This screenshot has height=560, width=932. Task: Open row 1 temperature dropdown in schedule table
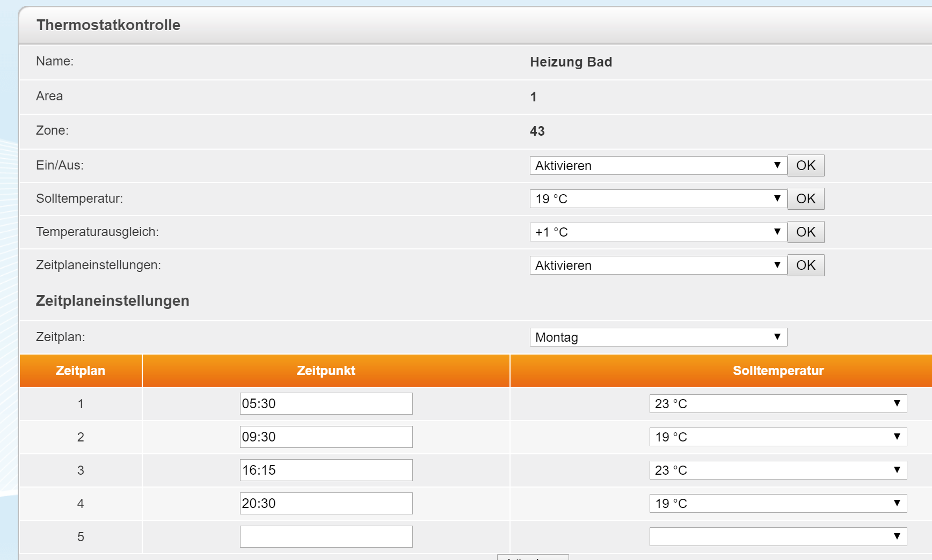[777, 404]
